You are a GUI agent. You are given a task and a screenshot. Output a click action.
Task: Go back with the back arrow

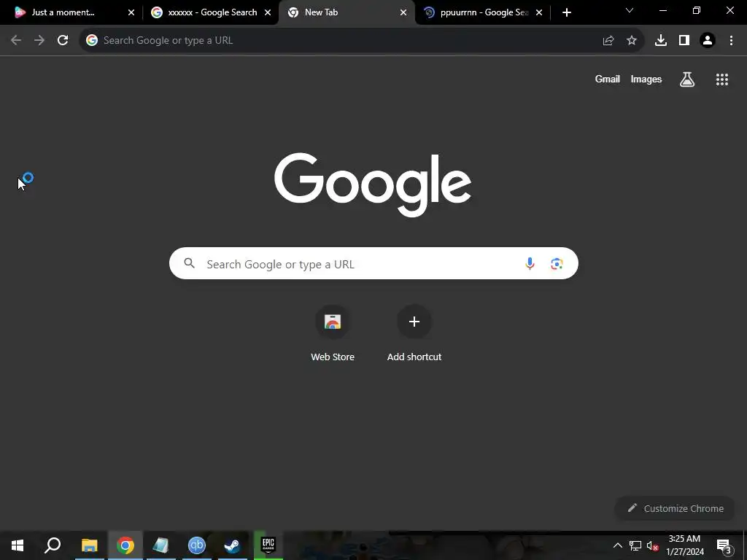pos(16,41)
